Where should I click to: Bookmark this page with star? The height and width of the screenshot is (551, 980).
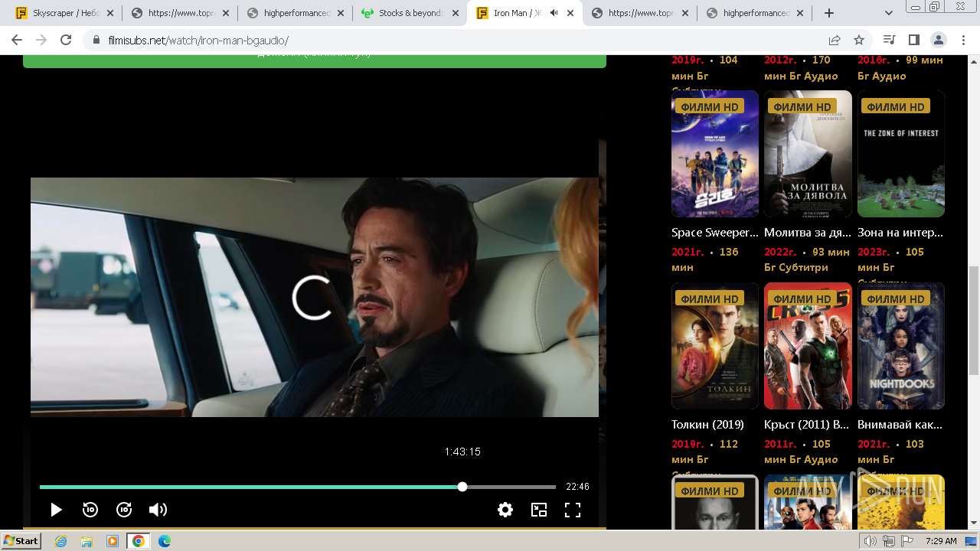pos(859,40)
